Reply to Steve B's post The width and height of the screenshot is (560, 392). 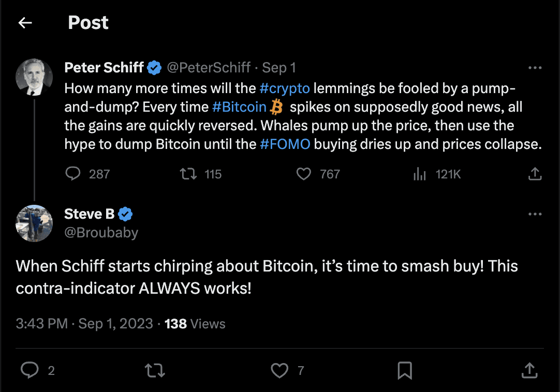point(30,370)
